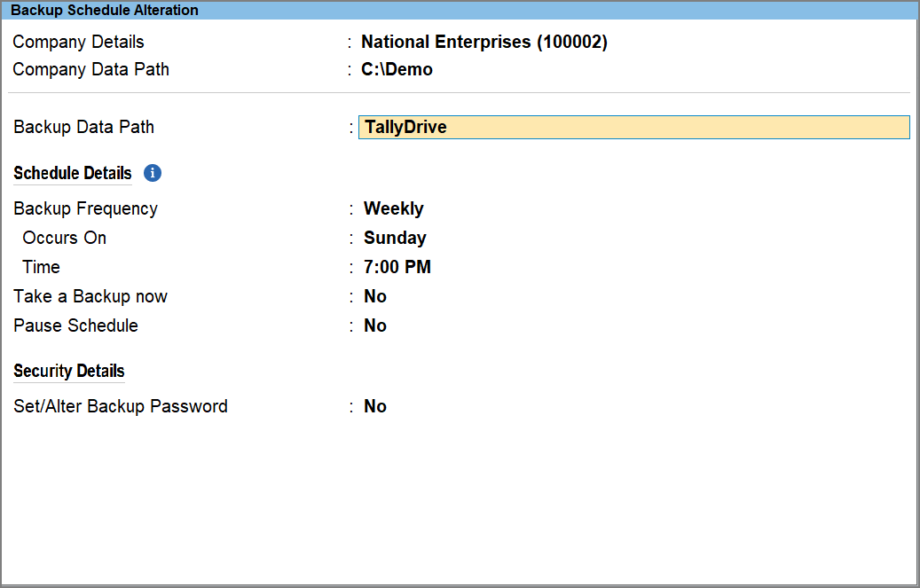Set/Alter Backup Password to Yes
This screenshot has width=920, height=588.
[x=374, y=406]
